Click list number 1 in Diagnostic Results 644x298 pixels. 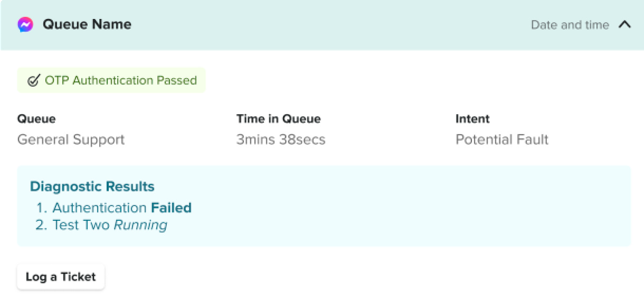click(x=42, y=208)
